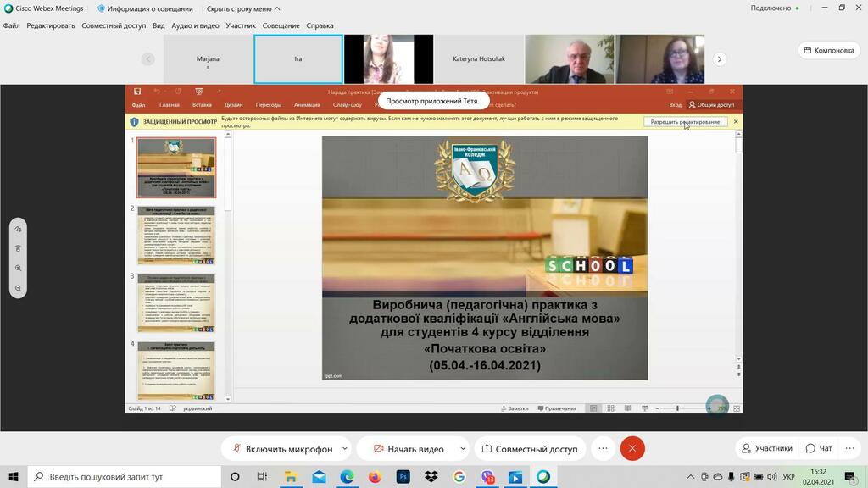Show next participants in video strip
The width and height of the screenshot is (868, 488).
coord(719,59)
